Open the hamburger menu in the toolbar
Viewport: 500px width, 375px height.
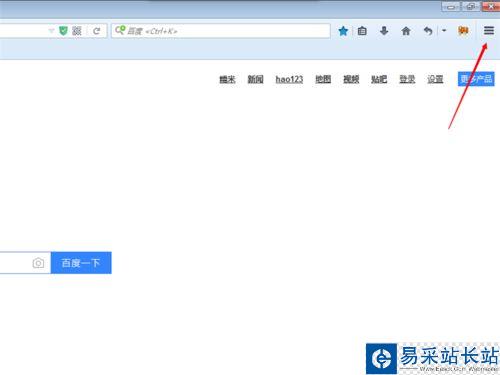coord(489,31)
